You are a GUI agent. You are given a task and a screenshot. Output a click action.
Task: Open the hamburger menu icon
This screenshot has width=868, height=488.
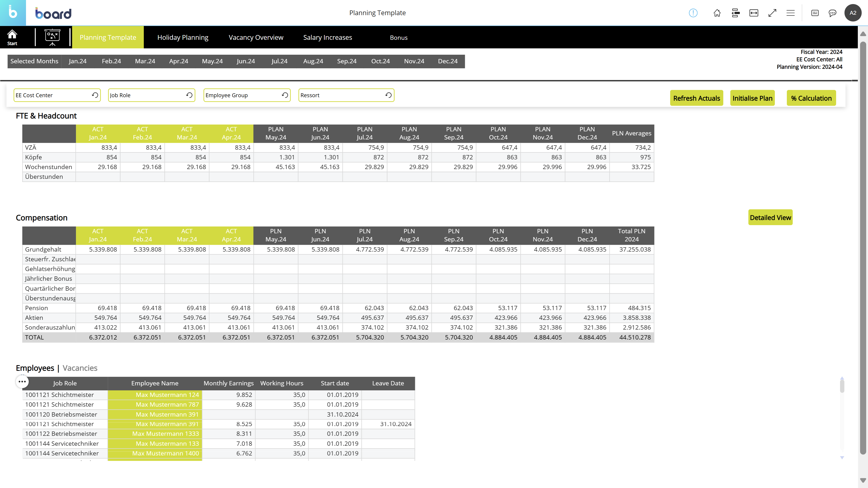pos(790,13)
